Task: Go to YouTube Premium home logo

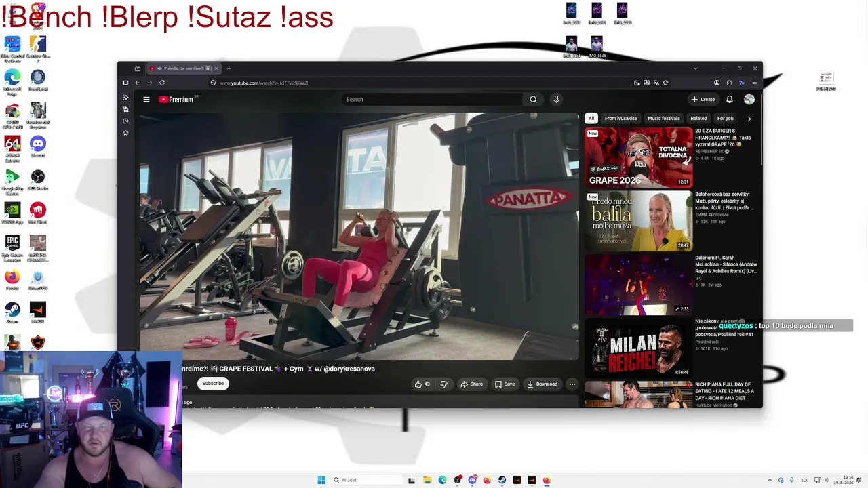Action: [176, 100]
